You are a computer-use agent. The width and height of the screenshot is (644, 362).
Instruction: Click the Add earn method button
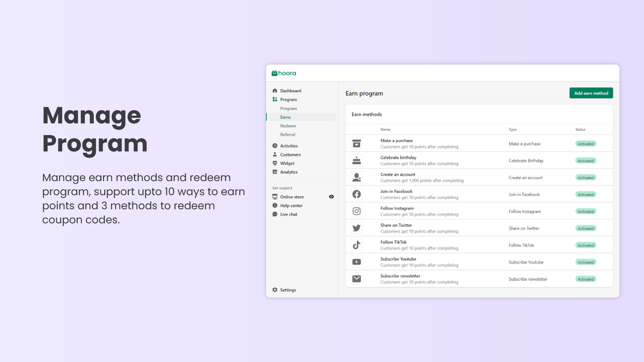[591, 93]
